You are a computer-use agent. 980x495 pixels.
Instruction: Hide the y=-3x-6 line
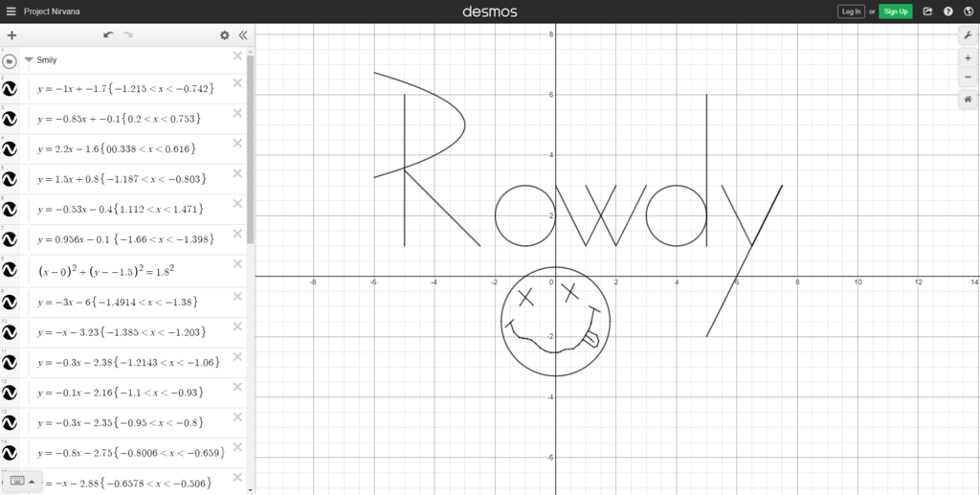coord(10,302)
